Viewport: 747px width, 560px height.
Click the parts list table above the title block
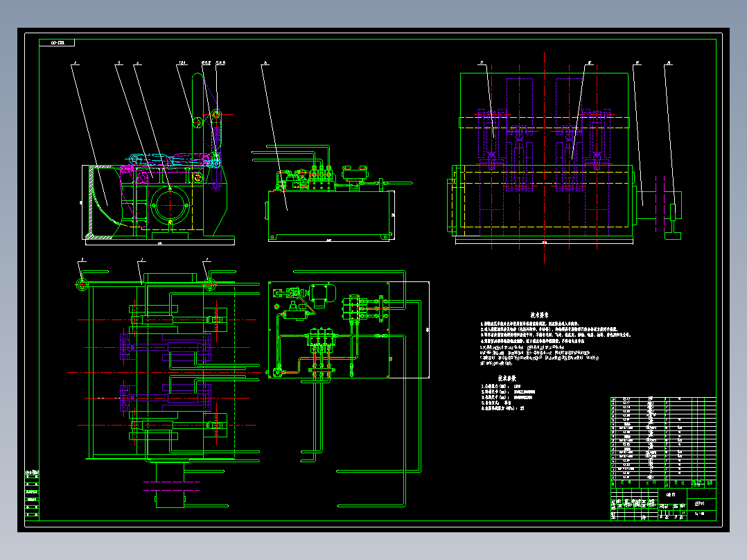pos(663,439)
